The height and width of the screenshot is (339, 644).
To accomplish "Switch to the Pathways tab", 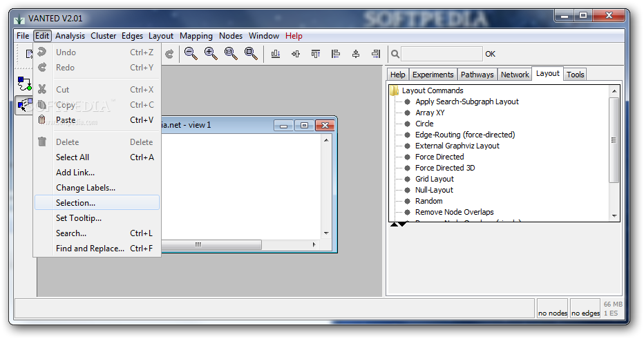I will [x=477, y=75].
